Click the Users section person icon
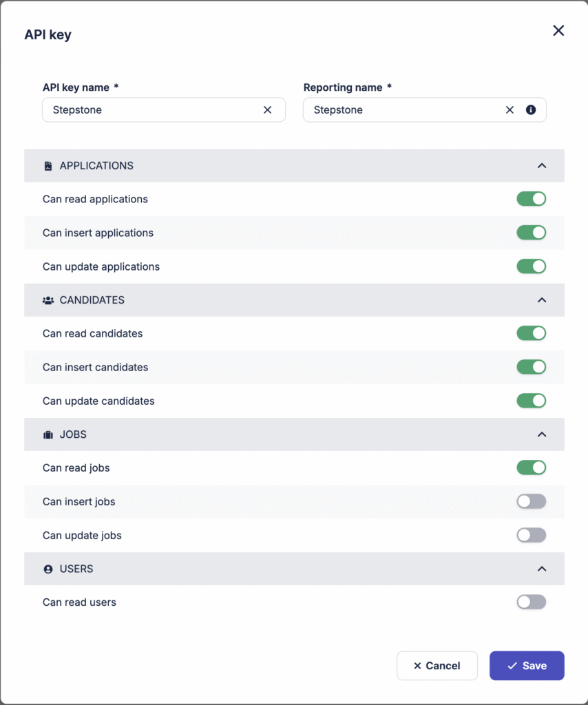Viewport: 588px width, 705px height. 48,569
